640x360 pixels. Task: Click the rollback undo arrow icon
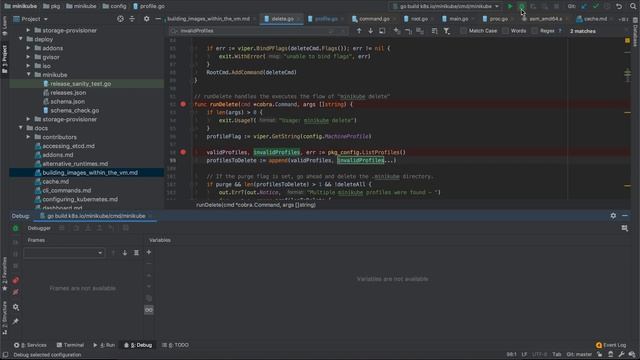(x=619, y=7)
